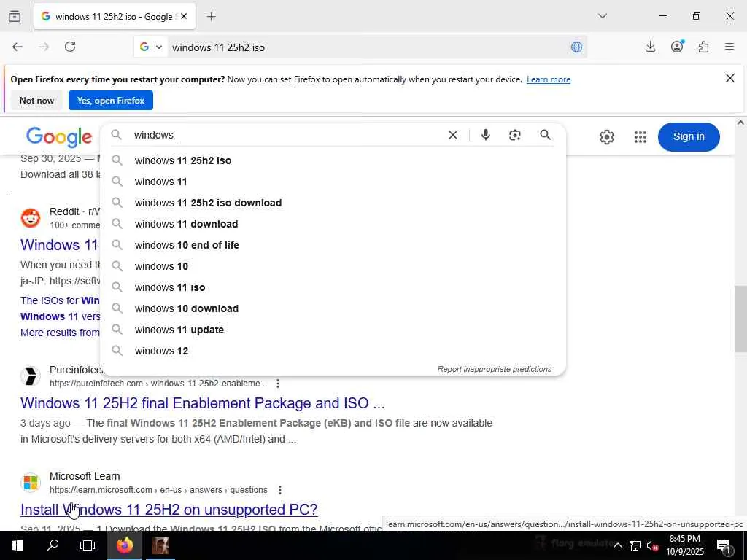Screen dimensions: 747x560
Task: Open the Downloads panel
Action: (650, 47)
